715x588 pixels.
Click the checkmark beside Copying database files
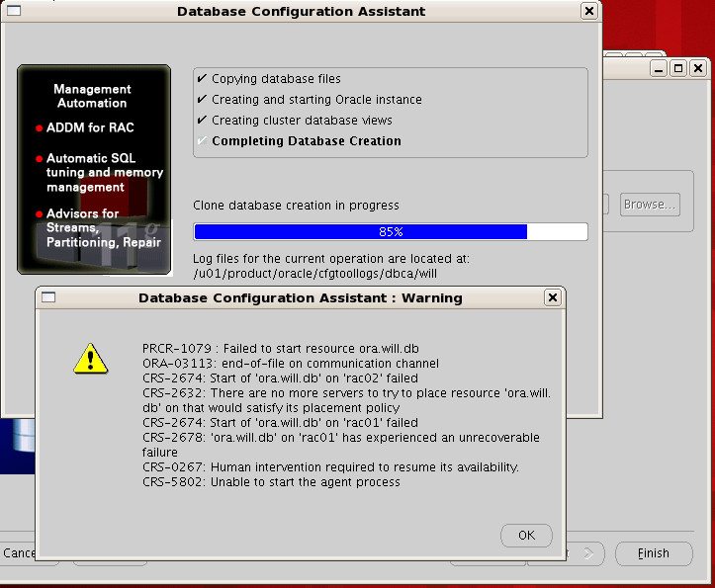point(202,79)
